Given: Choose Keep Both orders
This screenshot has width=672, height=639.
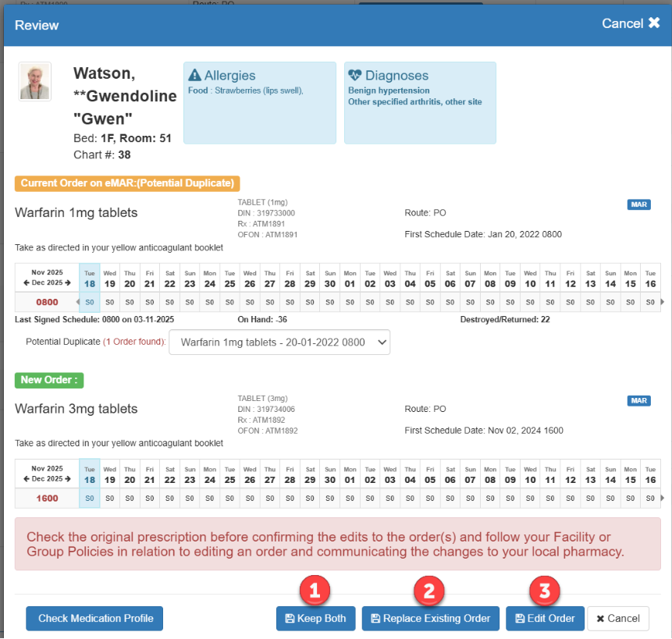Looking at the screenshot, I should [x=316, y=619].
